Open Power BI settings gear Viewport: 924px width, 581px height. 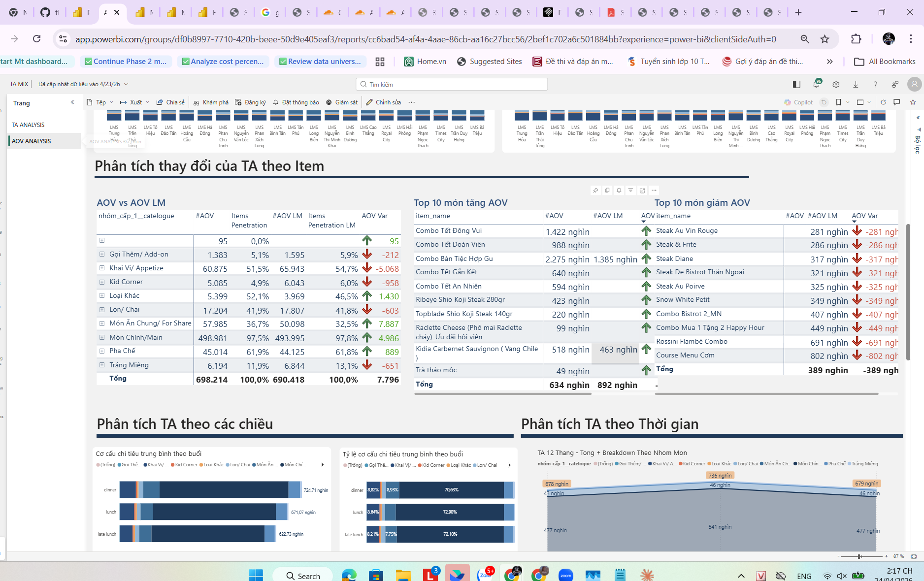[x=836, y=84]
